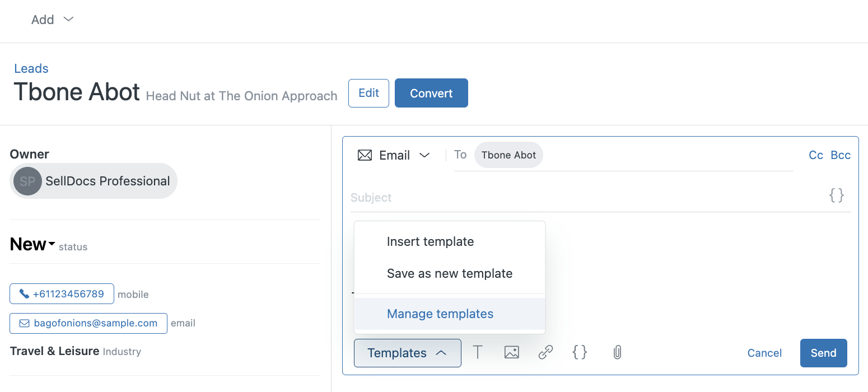The width and height of the screenshot is (868, 392).
Task: Send the email
Action: [x=824, y=353]
